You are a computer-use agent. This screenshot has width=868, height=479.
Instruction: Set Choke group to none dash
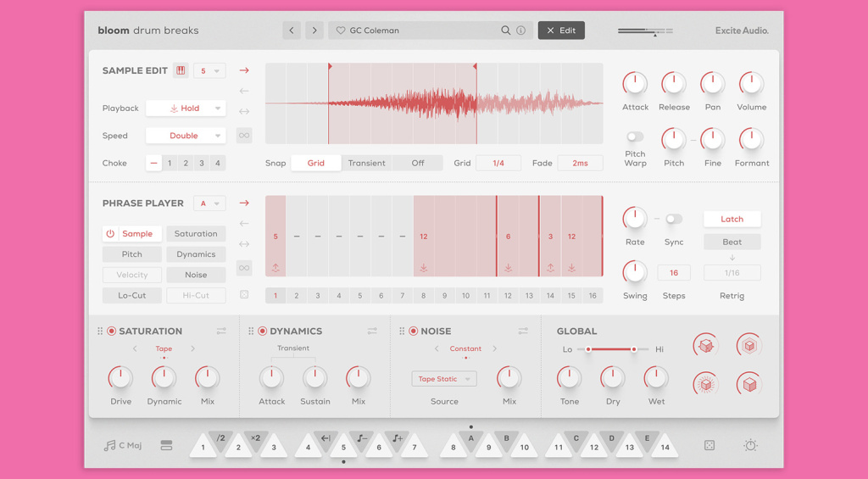pyautogui.click(x=154, y=164)
